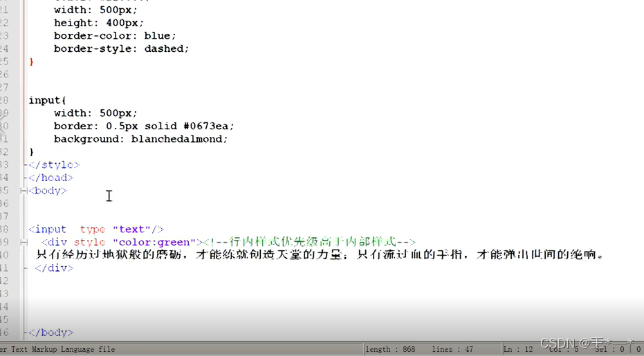Screen dimensions: 644x356
Task: Click line number 46 in the margin
Action: coord(4,332)
